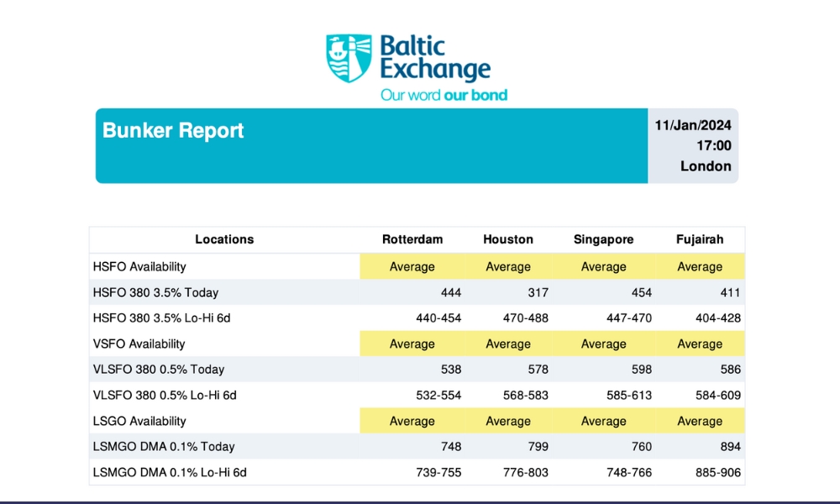This screenshot has width=840, height=504.
Task: Click Singapore's VSFO Availability Average cell
Action: (x=604, y=344)
